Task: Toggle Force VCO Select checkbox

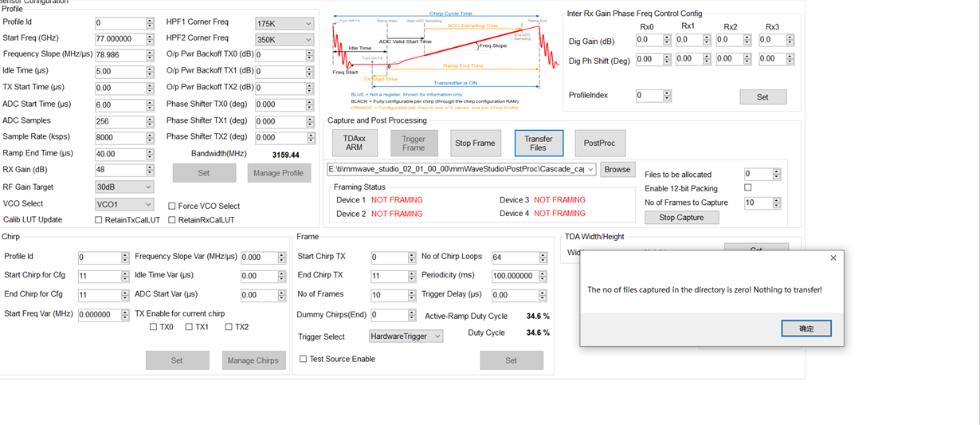Action: tap(171, 206)
